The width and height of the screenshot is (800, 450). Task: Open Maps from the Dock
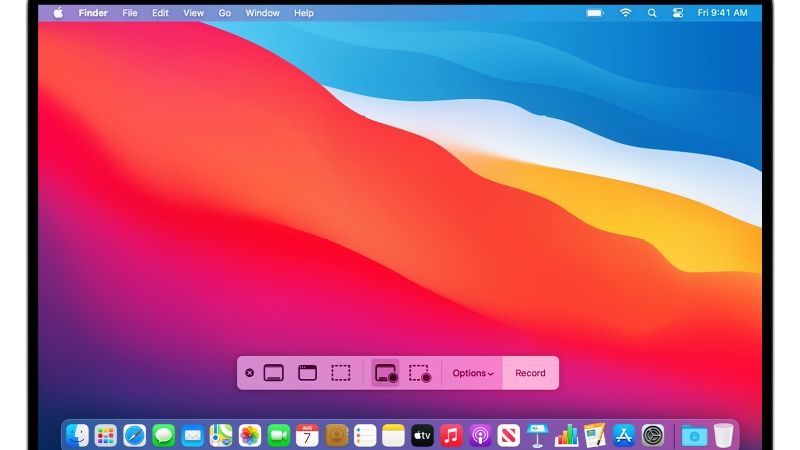point(221,436)
